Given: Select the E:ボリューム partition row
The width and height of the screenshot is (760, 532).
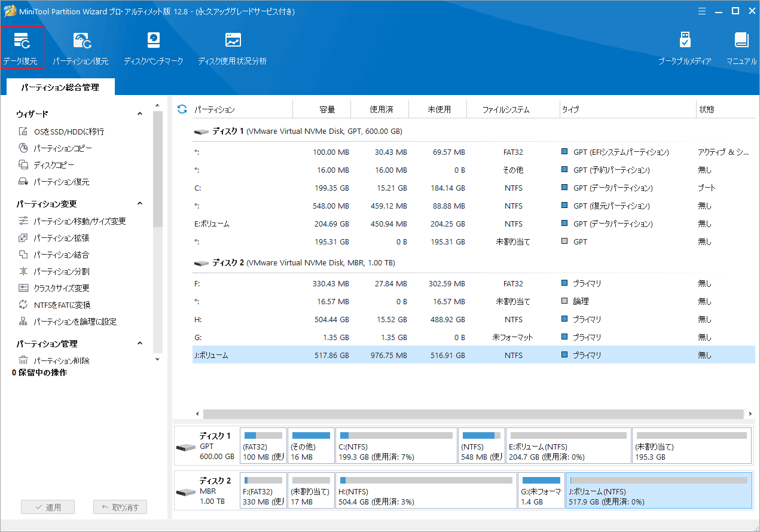Looking at the screenshot, I should [x=474, y=224].
